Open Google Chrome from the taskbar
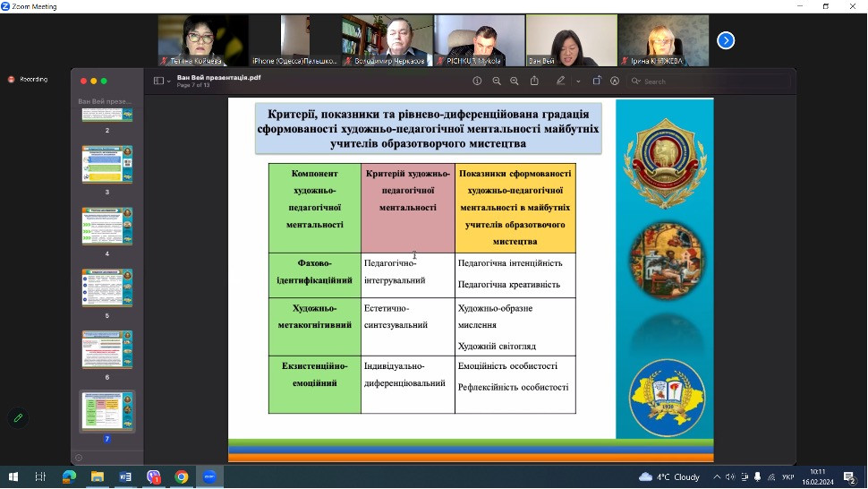 click(181, 476)
